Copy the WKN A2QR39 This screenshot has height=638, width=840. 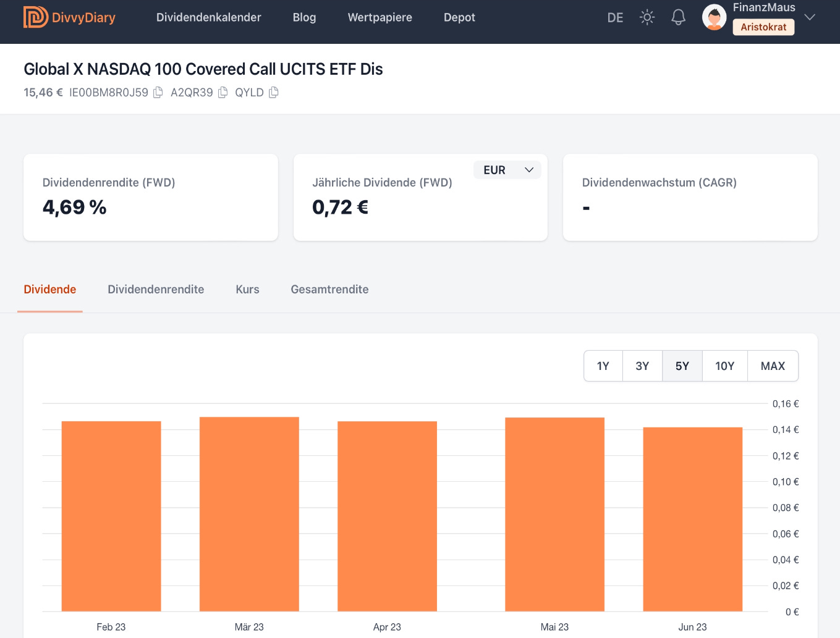(x=223, y=93)
